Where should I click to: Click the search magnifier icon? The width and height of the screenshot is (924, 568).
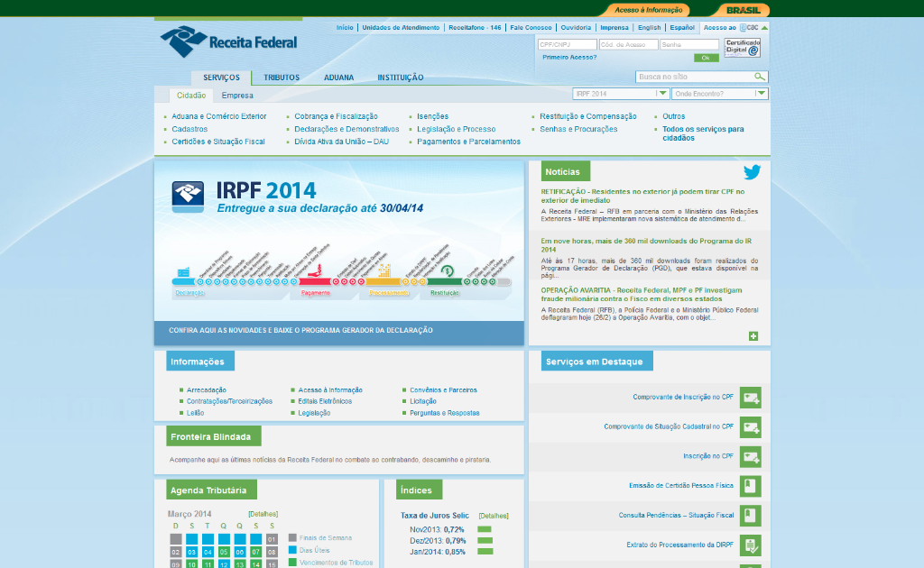coord(760,77)
